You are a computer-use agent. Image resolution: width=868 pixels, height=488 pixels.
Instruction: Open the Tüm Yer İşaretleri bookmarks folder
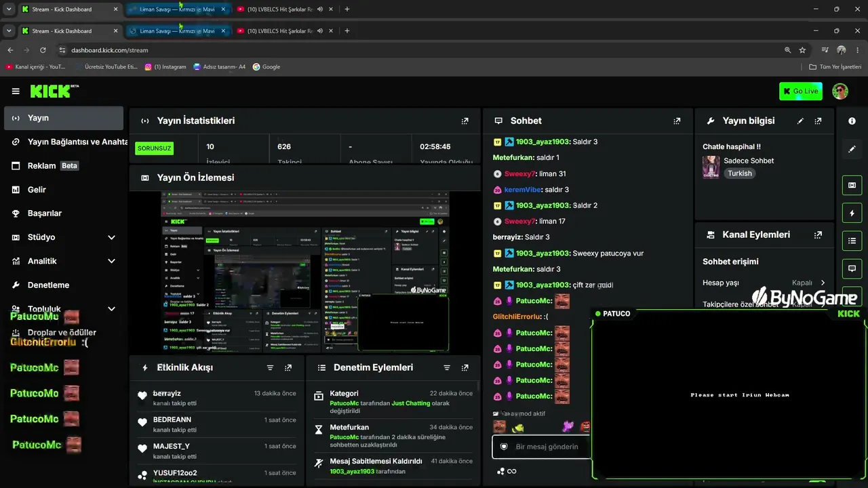tap(835, 67)
